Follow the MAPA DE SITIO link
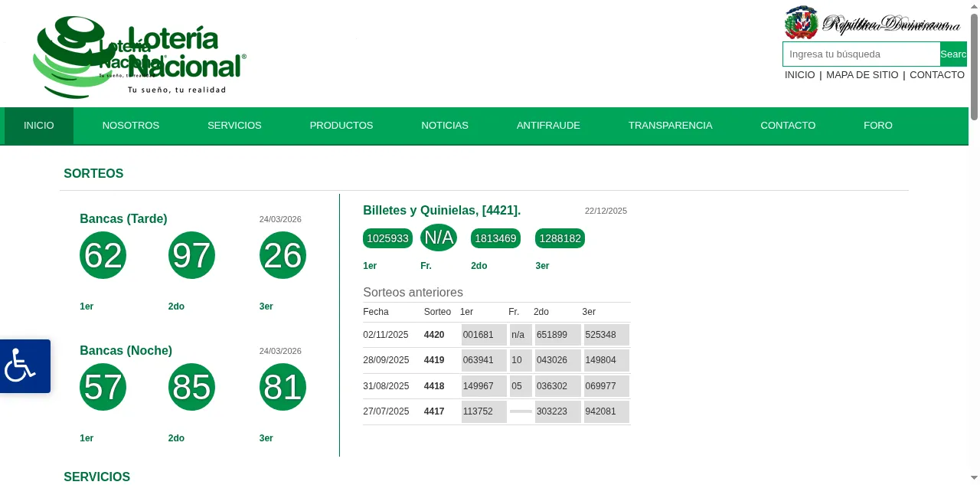The image size is (980, 485). coord(862,75)
